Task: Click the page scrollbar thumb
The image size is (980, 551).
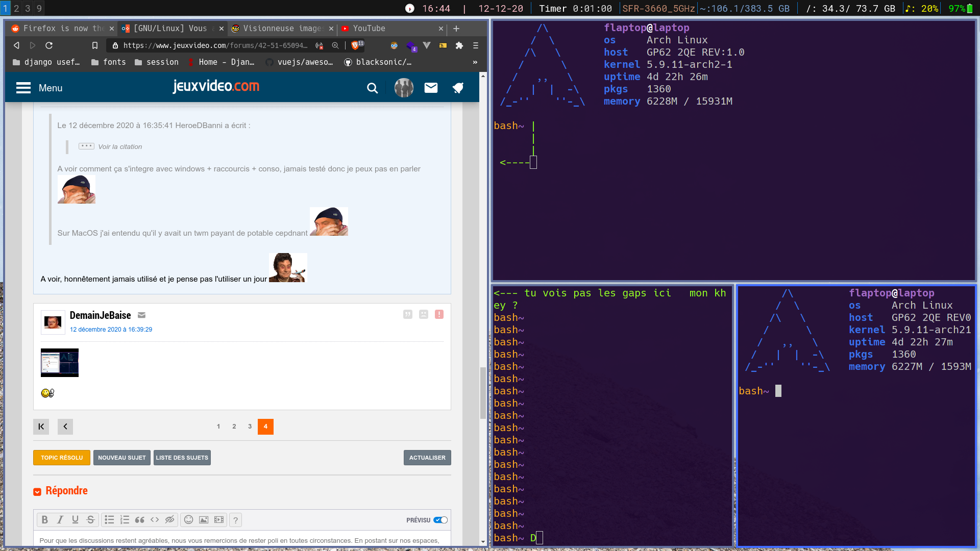Action: (483, 393)
